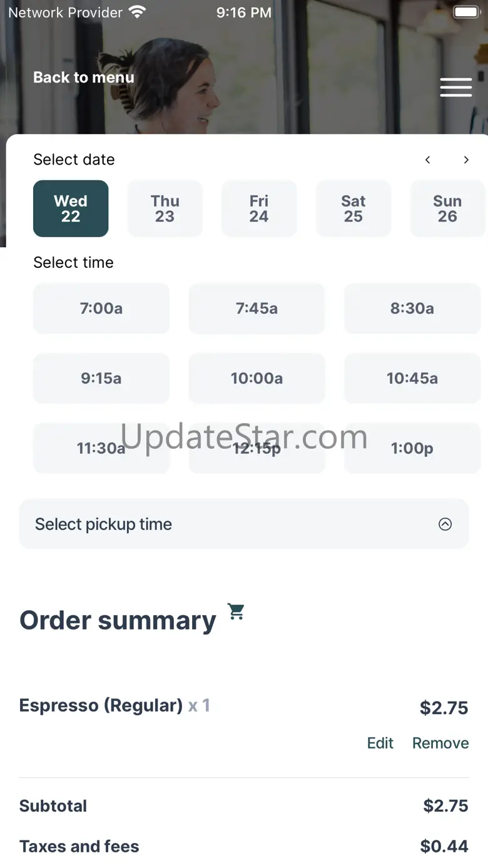Choose the 10:00a time slot
Image resolution: width=488 pixels, height=868 pixels.
coord(257,379)
